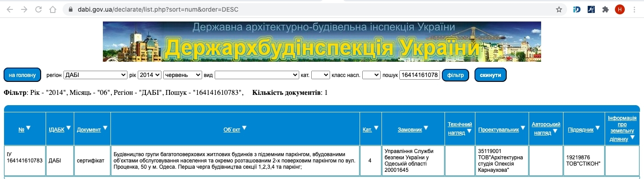Click the Авторський нагляд header link

tap(546, 128)
